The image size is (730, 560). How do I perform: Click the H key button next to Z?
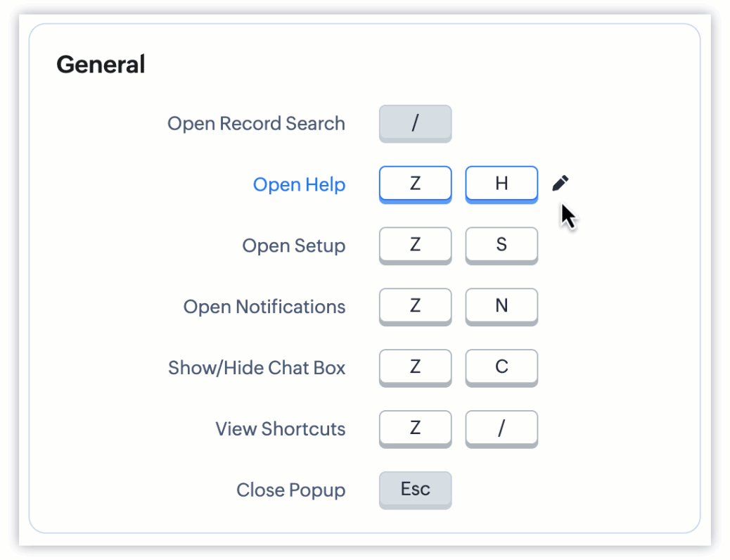point(501,184)
